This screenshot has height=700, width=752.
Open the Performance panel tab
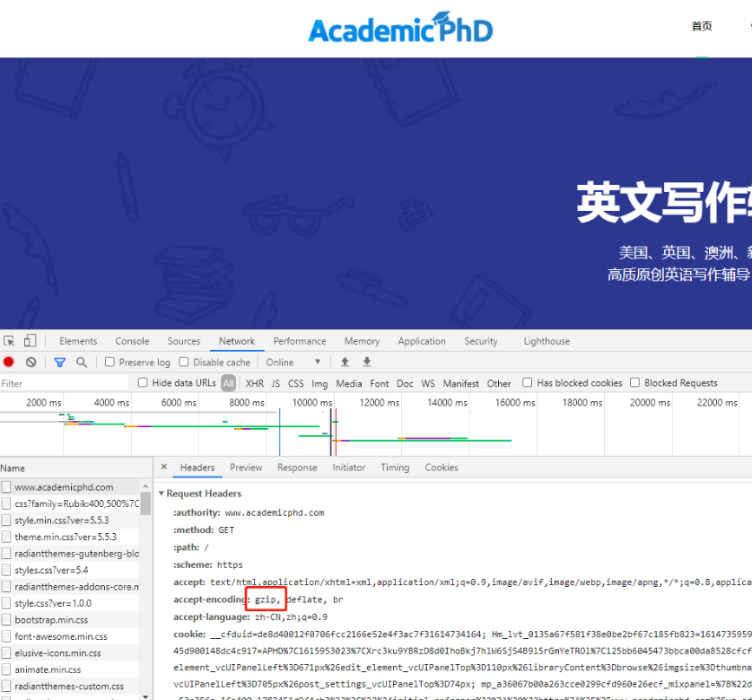pos(300,341)
